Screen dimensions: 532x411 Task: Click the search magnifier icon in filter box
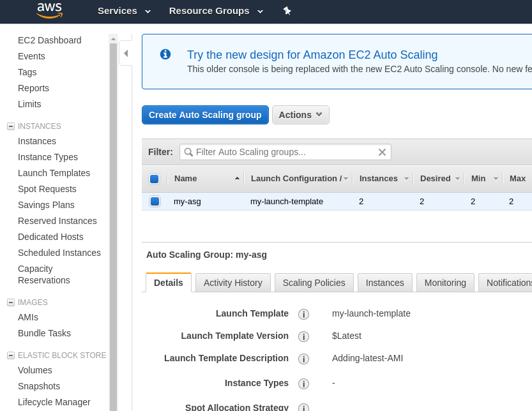coord(188,152)
